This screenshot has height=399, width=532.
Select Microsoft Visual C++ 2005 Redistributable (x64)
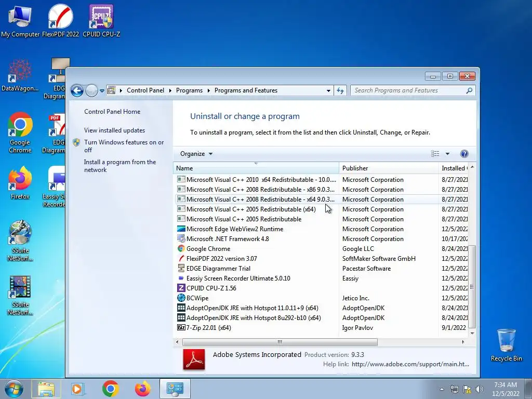321,209
